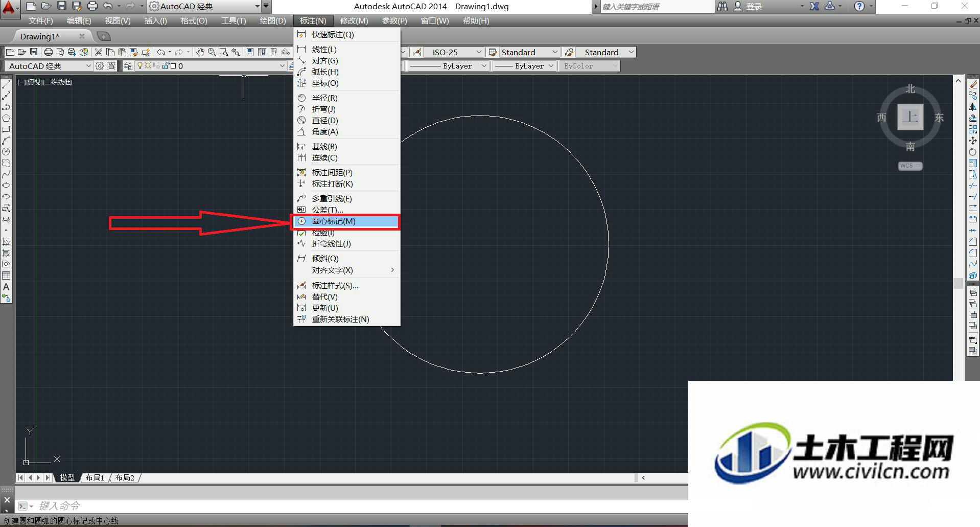Open the ByLayer linetype dropdown
This screenshot has height=527, width=980.
(x=448, y=66)
